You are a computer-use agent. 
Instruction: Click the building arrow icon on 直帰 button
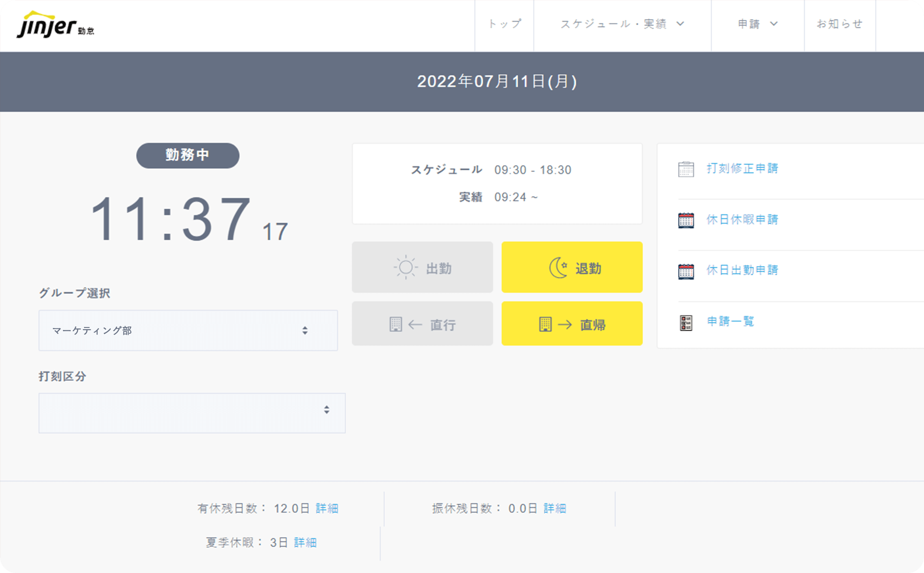tap(555, 324)
